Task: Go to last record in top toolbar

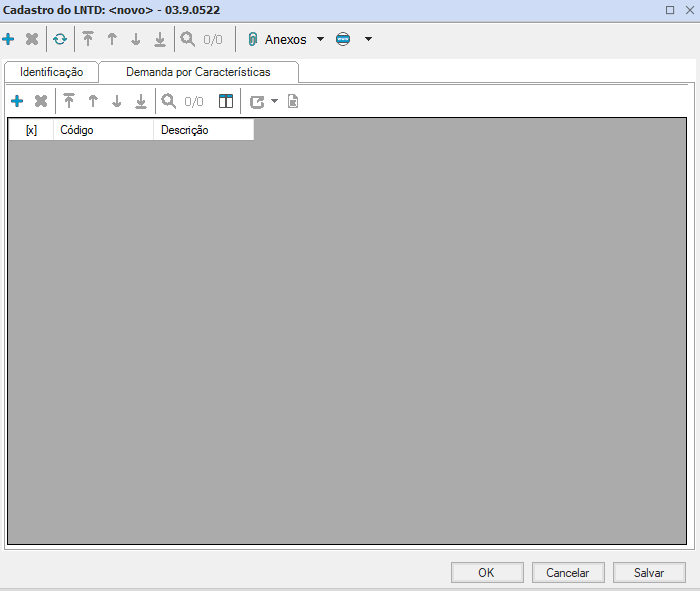Action: (x=159, y=40)
